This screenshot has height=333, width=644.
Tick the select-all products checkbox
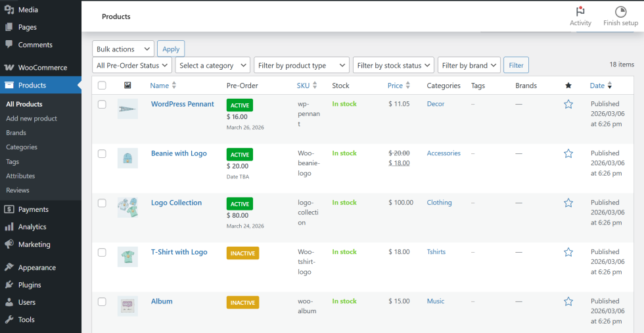coord(102,86)
